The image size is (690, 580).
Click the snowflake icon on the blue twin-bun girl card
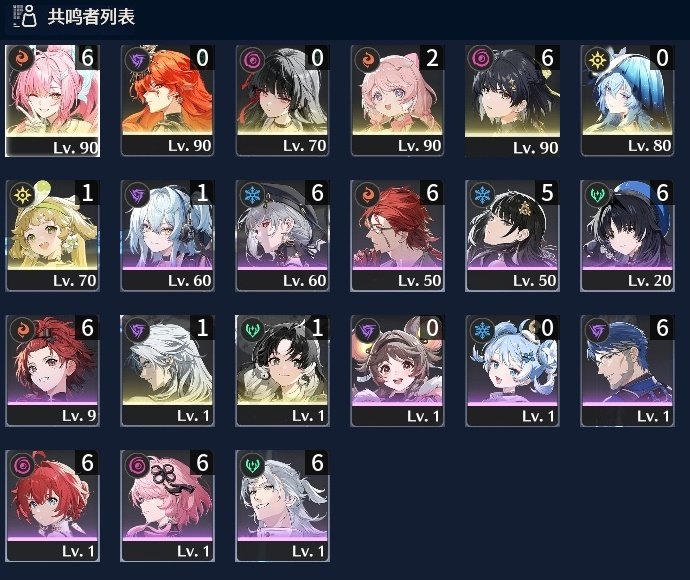pos(482,330)
